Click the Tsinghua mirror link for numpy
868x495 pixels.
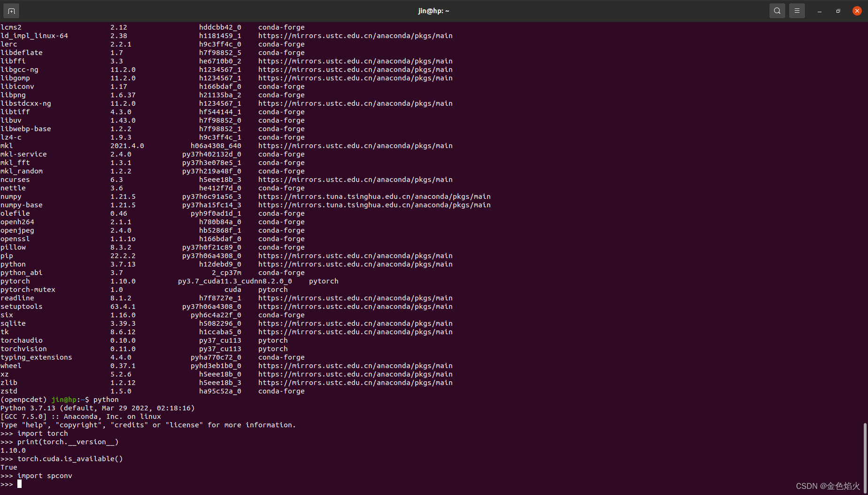pos(374,196)
